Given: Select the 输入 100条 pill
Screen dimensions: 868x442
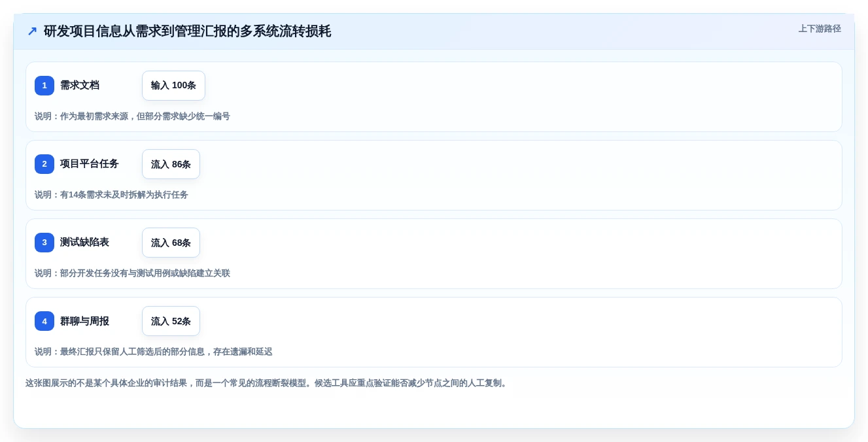Looking at the screenshot, I should coord(173,86).
